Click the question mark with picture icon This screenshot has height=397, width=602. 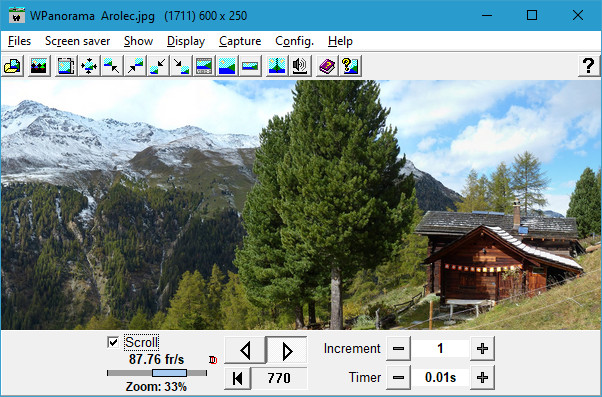(350, 66)
